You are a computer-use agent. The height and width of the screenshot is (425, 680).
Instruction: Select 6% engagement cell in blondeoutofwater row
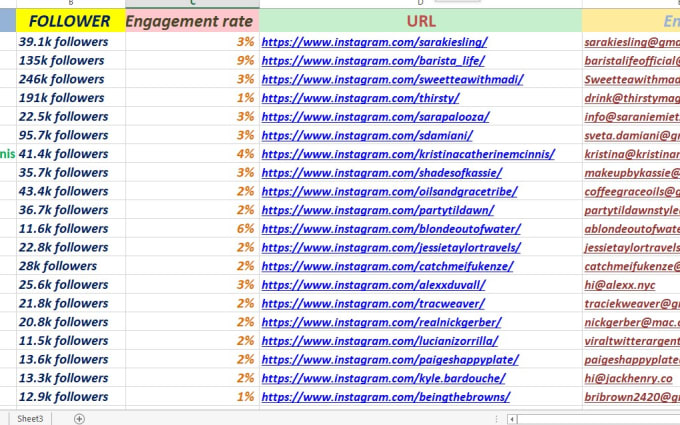click(x=193, y=228)
